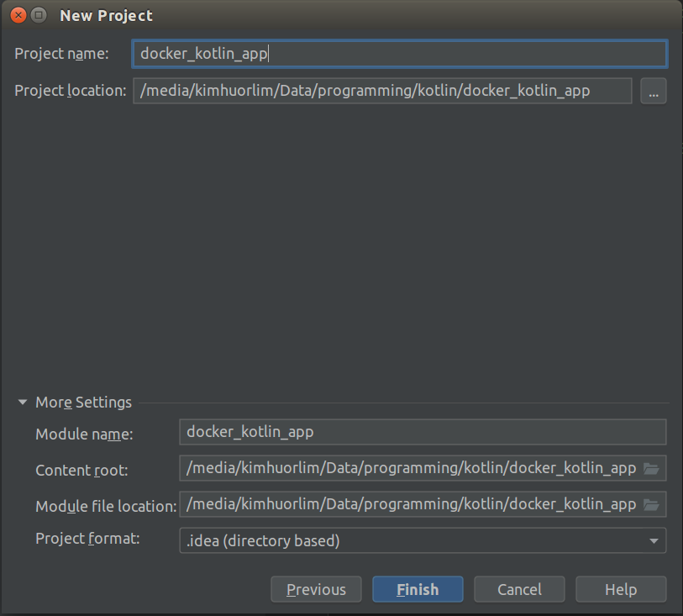
Task: Cancel the New Project dialog
Action: 519,589
